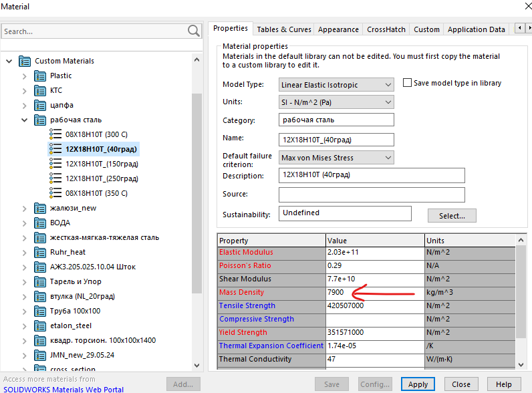Switch to the Tables & Curves tab
Image resolution: width=532 pixels, height=393 pixels.
click(284, 29)
